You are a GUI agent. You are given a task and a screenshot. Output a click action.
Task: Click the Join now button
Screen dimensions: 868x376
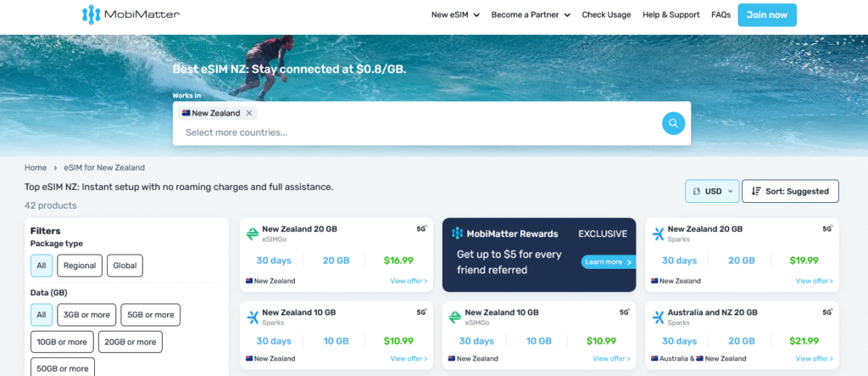point(767,14)
